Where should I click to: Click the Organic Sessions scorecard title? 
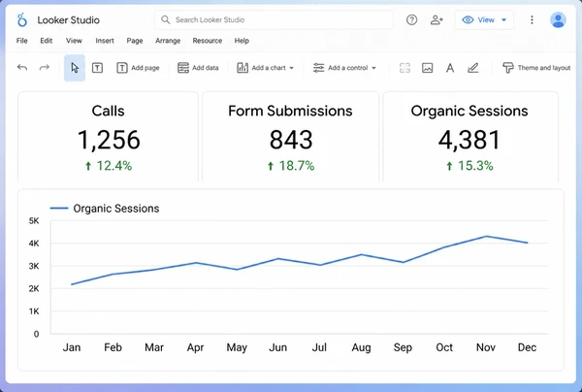[x=469, y=111]
